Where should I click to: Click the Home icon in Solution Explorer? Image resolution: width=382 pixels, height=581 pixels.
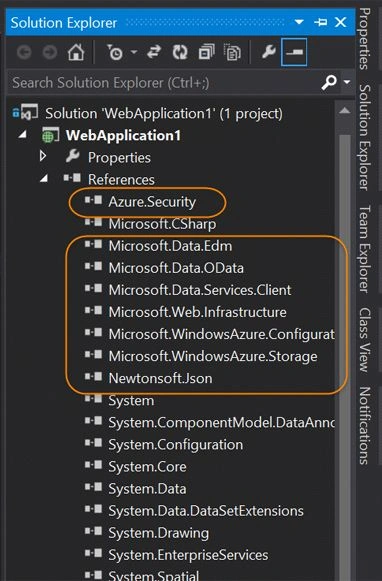(x=76, y=52)
